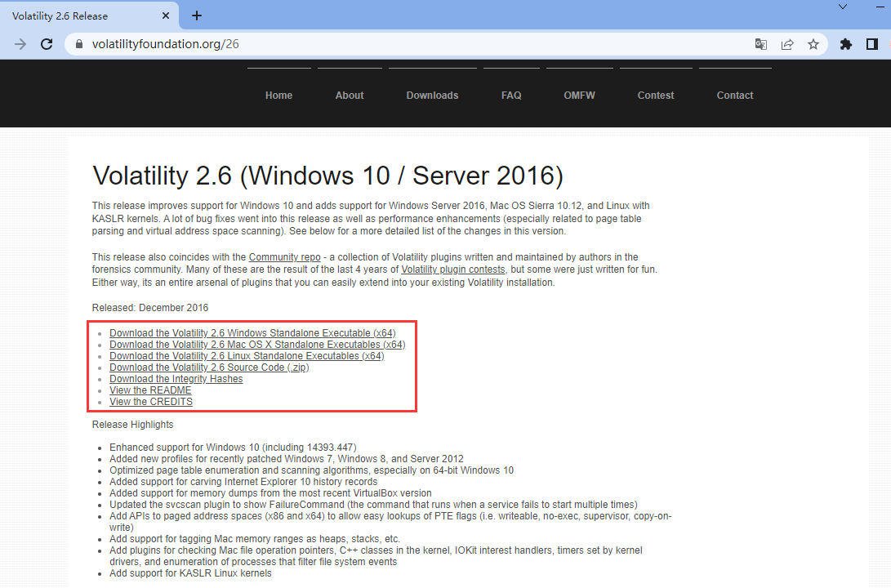Screen dimensions: 891x588
Task: Select the Volatility 2.6 Release tab
Action: [89, 16]
